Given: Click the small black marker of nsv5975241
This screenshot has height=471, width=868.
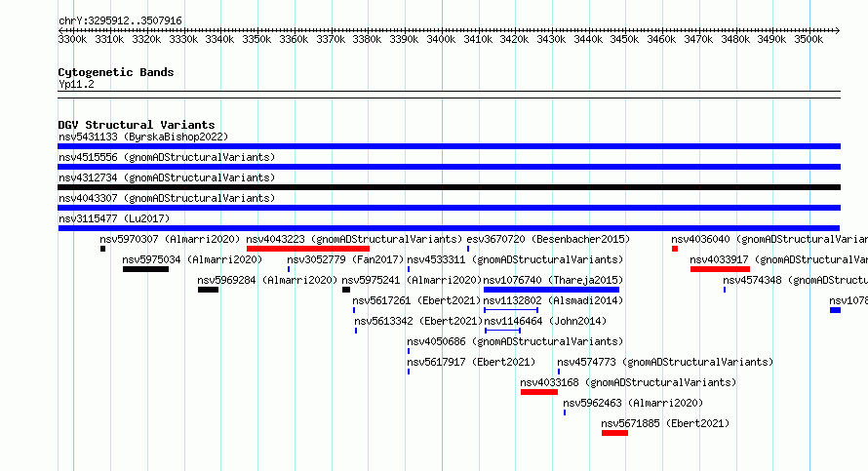Looking at the screenshot, I should (346, 290).
